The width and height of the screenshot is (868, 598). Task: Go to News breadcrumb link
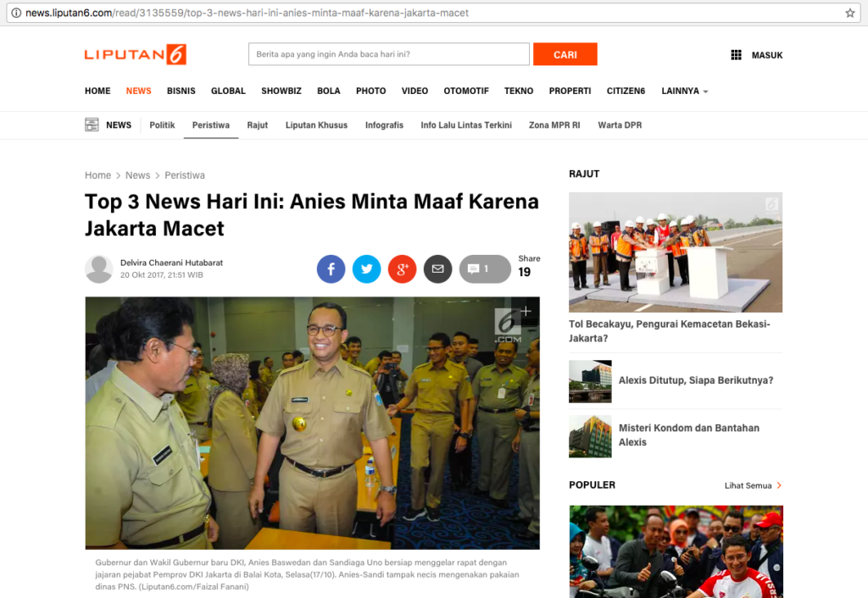(137, 175)
